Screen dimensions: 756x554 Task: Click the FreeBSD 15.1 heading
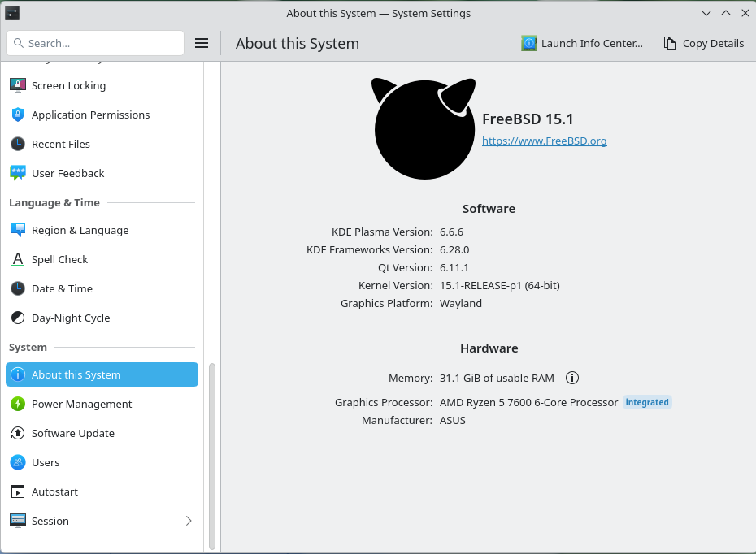click(x=528, y=119)
